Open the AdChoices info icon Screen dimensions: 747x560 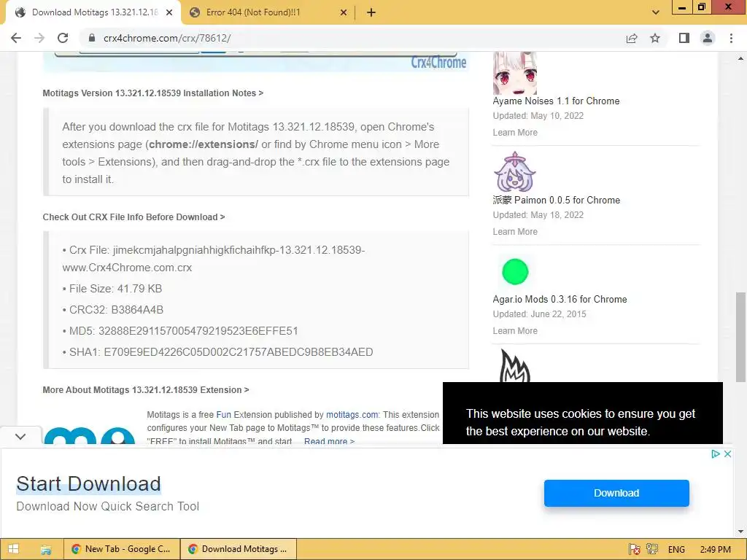pyautogui.click(x=715, y=454)
